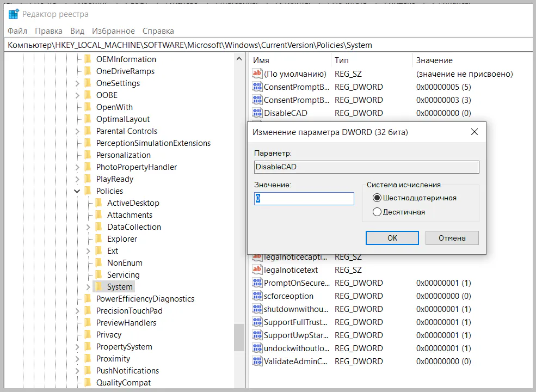Expand the DataCollection tree node
Image resolution: width=536 pixels, height=392 pixels.
click(x=88, y=227)
